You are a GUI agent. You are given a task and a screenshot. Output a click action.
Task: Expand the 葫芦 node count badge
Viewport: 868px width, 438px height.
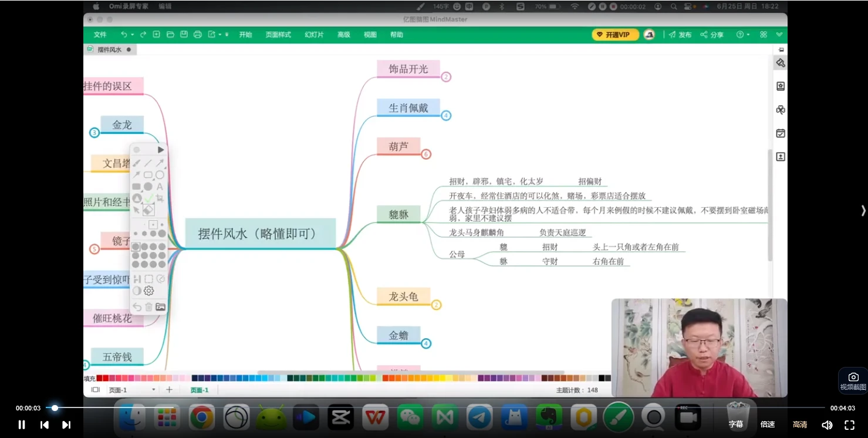click(x=426, y=154)
